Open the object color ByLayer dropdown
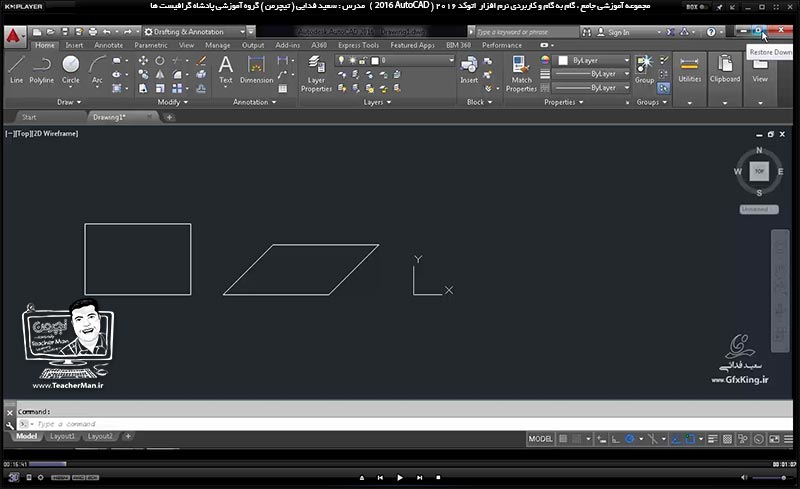This screenshot has height=489, width=800. click(x=593, y=60)
